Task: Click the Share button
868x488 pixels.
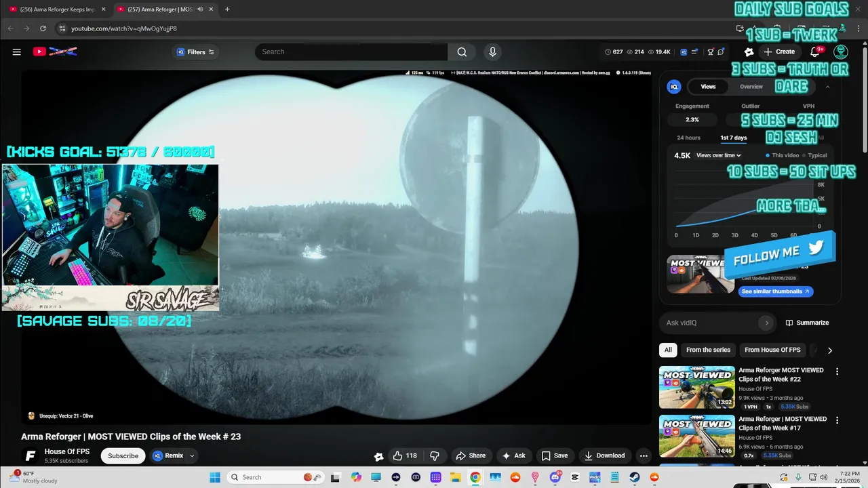Action: pos(471,455)
